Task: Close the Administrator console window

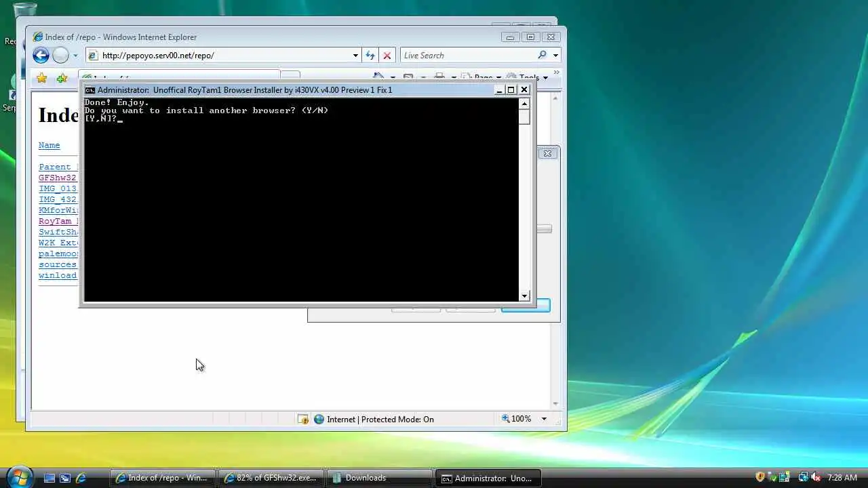Action: [524, 89]
